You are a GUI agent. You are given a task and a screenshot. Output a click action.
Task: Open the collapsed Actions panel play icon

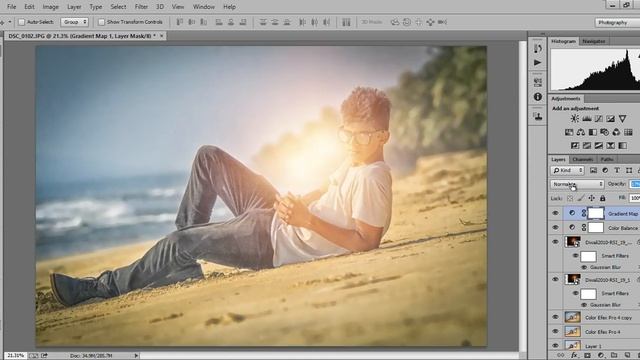click(538, 62)
